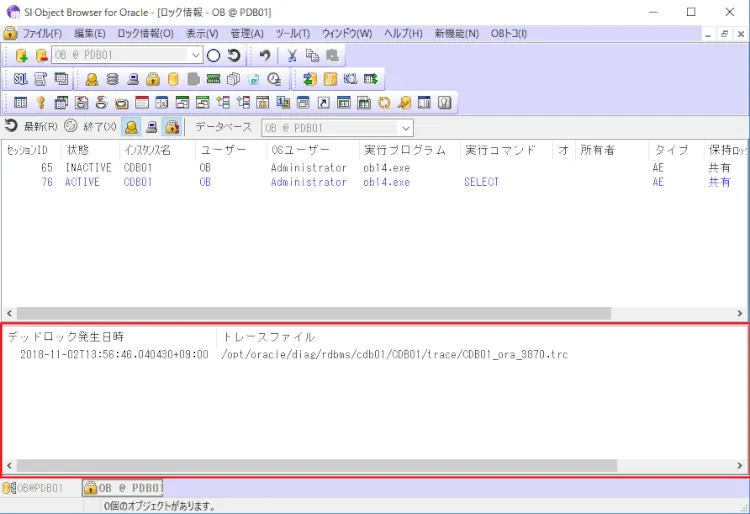Open the ロック情報(O) menu

pos(145,33)
